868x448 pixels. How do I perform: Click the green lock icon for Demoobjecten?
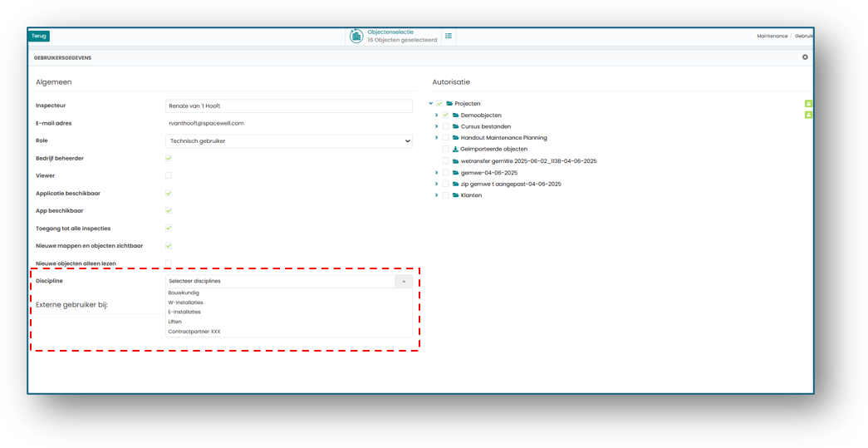click(x=808, y=116)
